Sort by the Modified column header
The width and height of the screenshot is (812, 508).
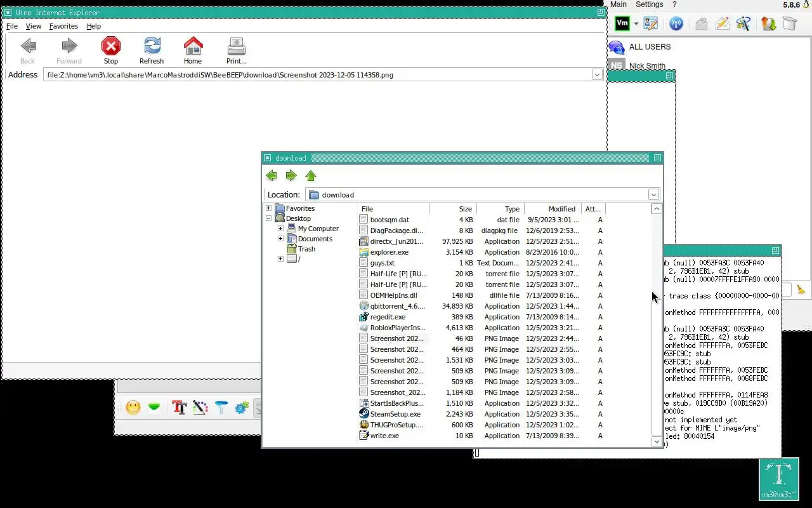coord(553,209)
